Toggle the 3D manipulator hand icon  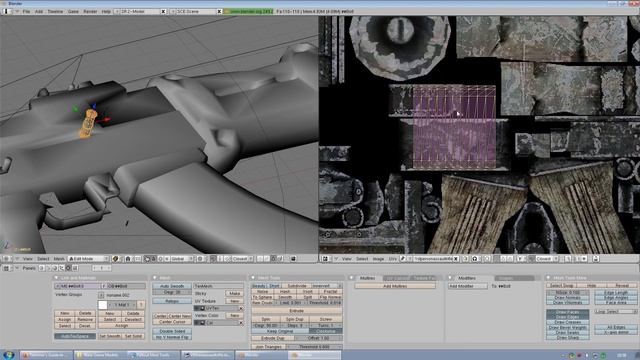147,259
